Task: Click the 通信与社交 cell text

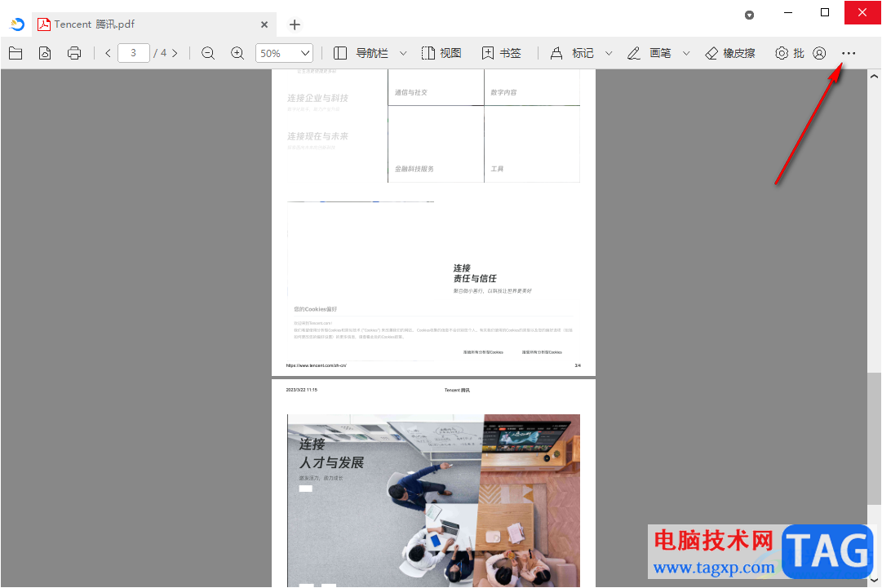Action: 410,92
